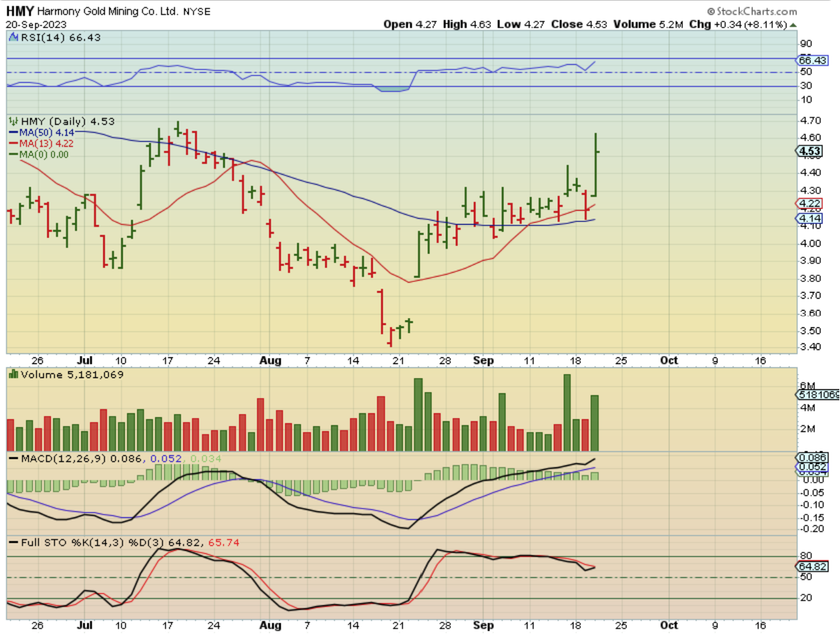Click the 3.40 price axis label
This screenshot has width=840, height=634.
click(x=811, y=348)
